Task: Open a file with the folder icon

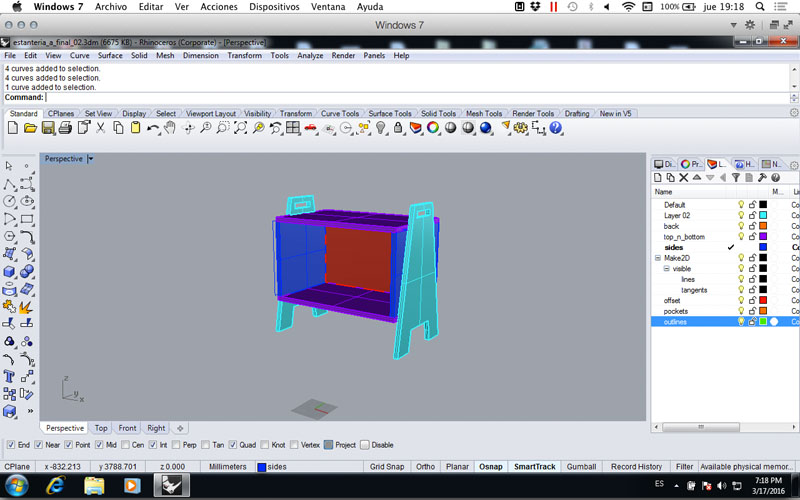Action: (30, 128)
